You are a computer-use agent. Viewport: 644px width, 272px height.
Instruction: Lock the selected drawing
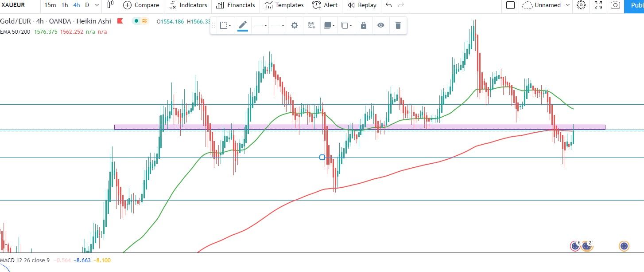pyautogui.click(x=364, y=26)
